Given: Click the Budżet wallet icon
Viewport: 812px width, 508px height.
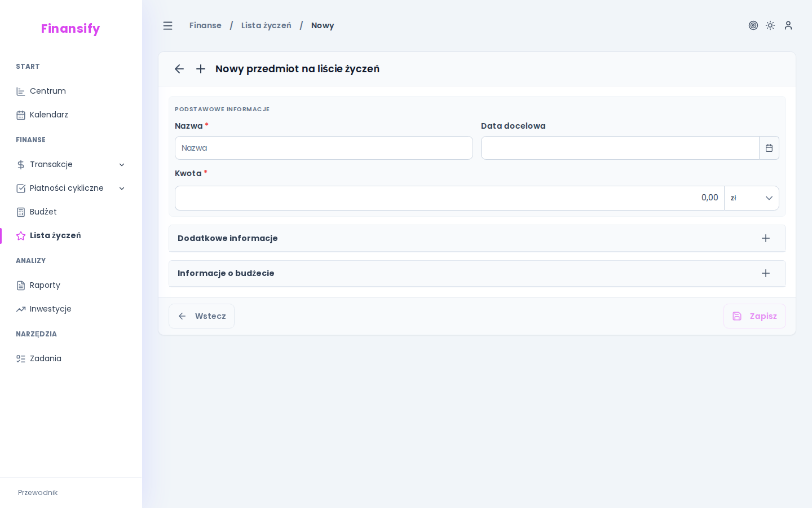Looking at the screenshot, I should (x=21, y=212).
